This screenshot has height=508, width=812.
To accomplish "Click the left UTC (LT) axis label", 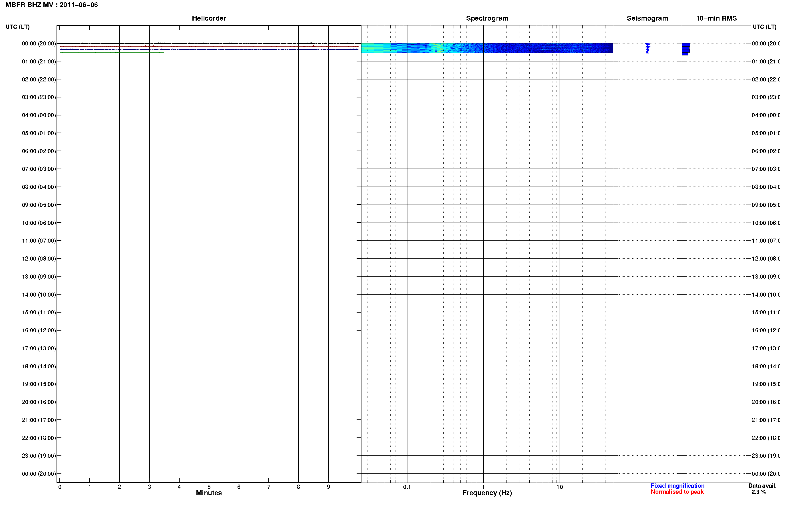I will (x=17, y=27).
